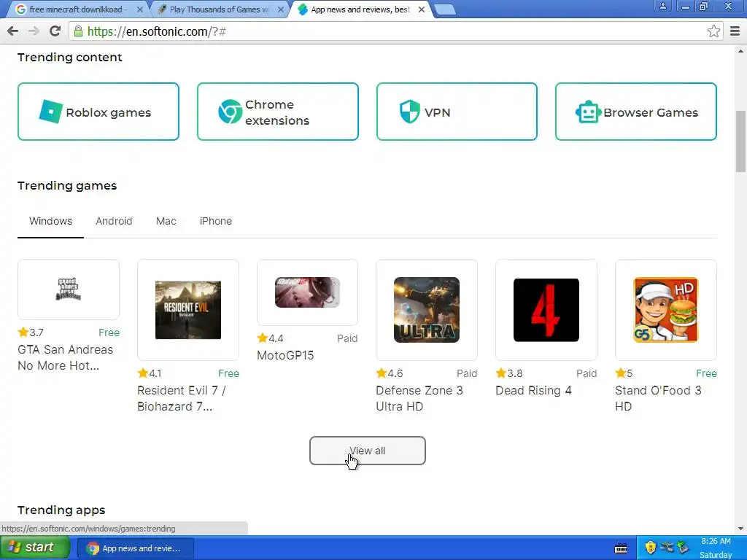This screenshot has height=560, width=747.
Task: Open the MotoGP15 title link
Action: pos(285,356)
